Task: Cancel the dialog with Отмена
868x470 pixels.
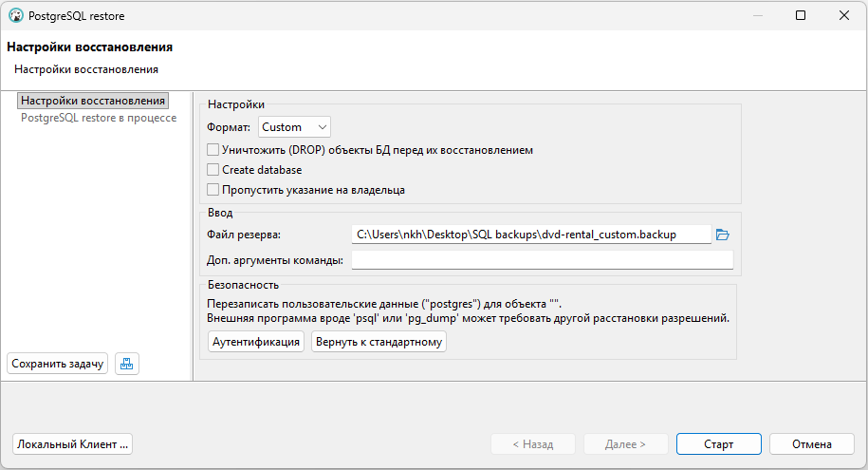Action: click(811, 444)
